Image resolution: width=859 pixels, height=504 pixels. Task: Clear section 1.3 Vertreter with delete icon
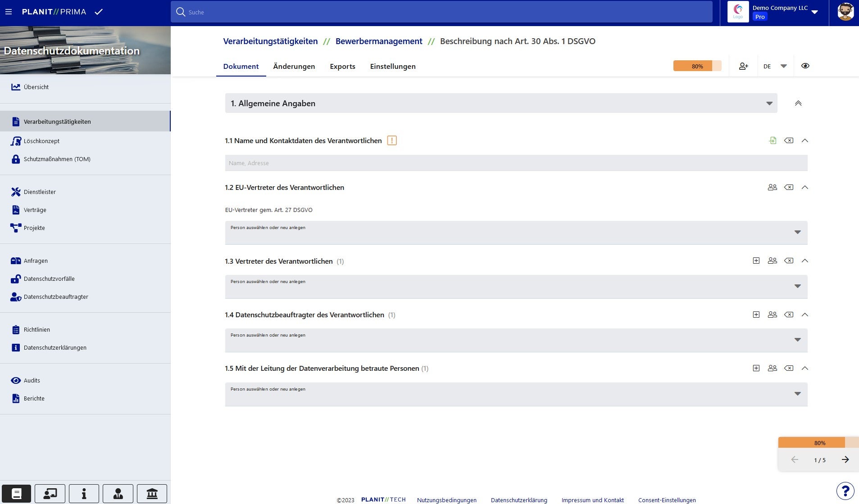coord(789,261)
